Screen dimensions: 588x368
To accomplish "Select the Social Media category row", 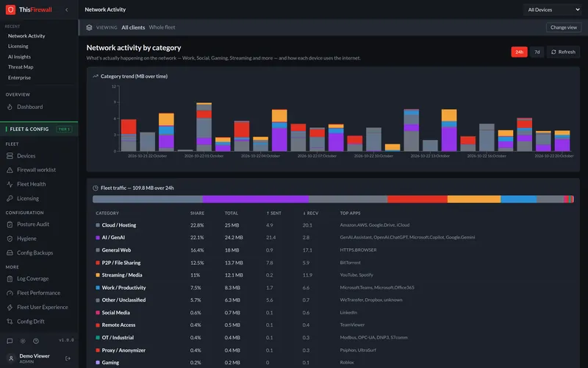I will [x=333, y=312].
